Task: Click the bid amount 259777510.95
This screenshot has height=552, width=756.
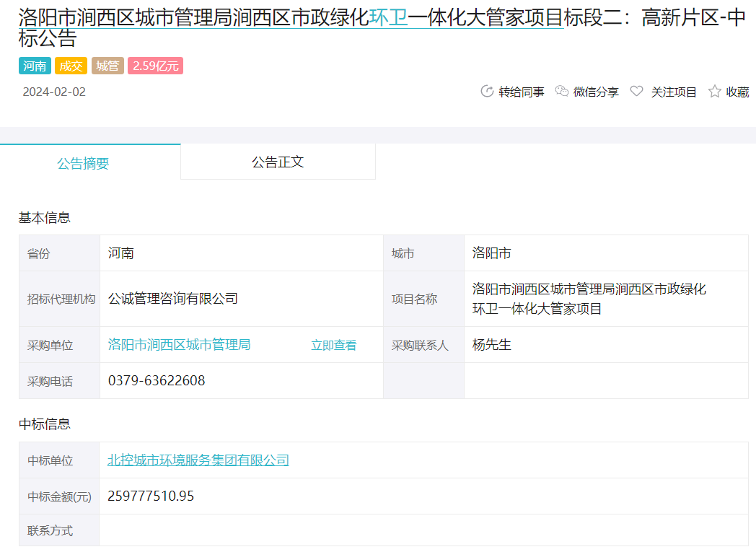Action: (x=151, y=496)
